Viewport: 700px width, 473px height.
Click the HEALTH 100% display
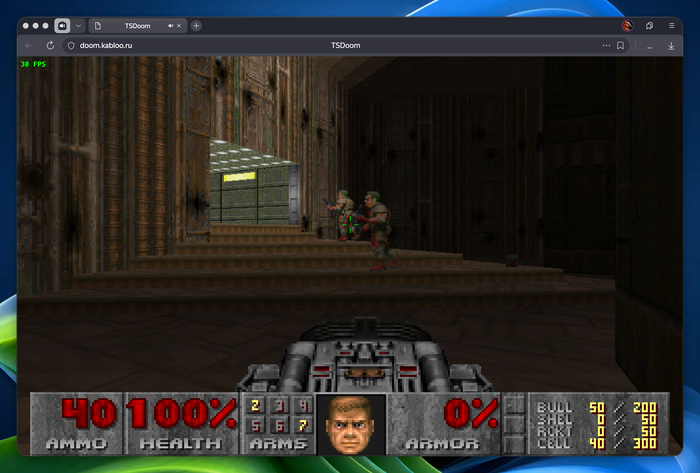pyautogui.click(x=182, y=422)
